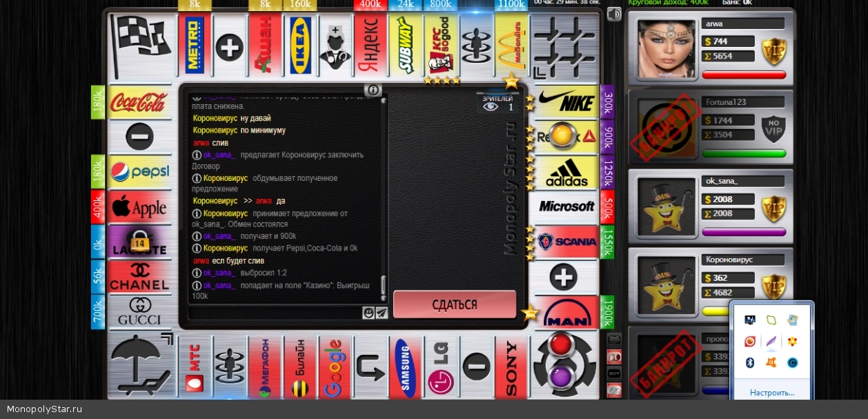Click the 1900k price tag beside MAN
Viewport: 868px width, 419px height.
[607, 312]
